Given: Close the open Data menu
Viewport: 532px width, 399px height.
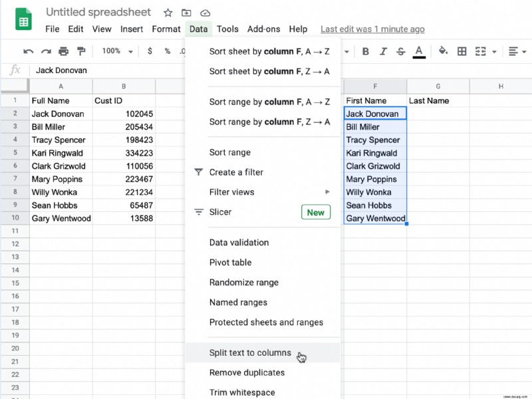Looking at the screenshot, I should (x=198, y=29).
